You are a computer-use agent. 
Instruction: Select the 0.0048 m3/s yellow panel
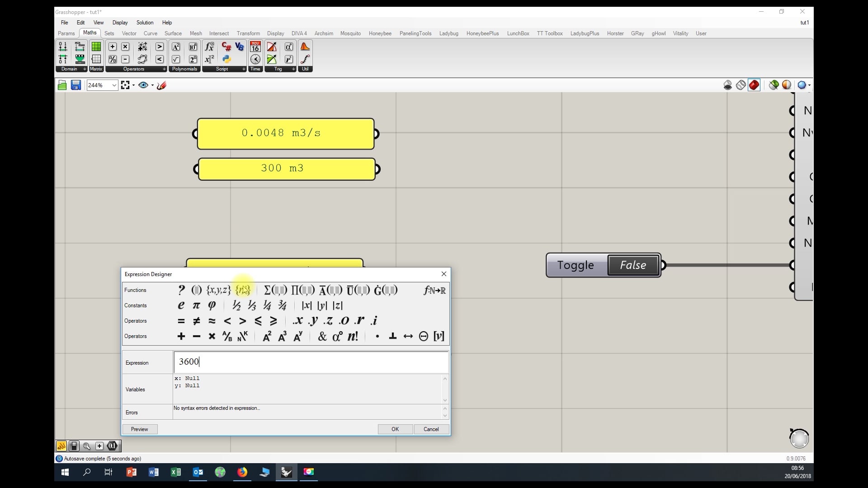pos(286,134)
